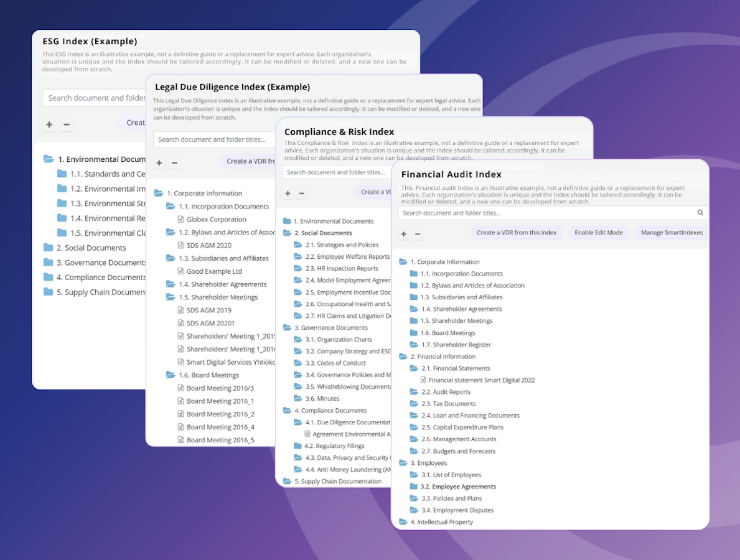Screen dimensions: 740x560
Task: Click the minus collapse-all icon in Legal Due Diligence Index
Action: pyautogui.click(x=174, y=163)
